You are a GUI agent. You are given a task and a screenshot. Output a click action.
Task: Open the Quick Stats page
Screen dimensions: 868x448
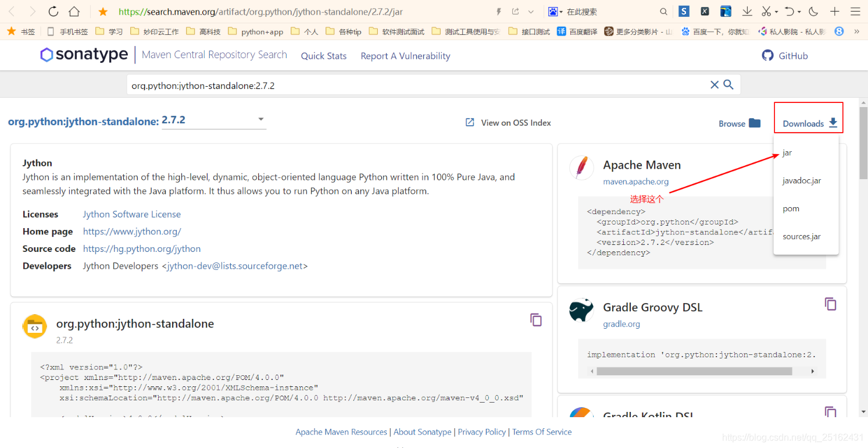coord(324,56)
